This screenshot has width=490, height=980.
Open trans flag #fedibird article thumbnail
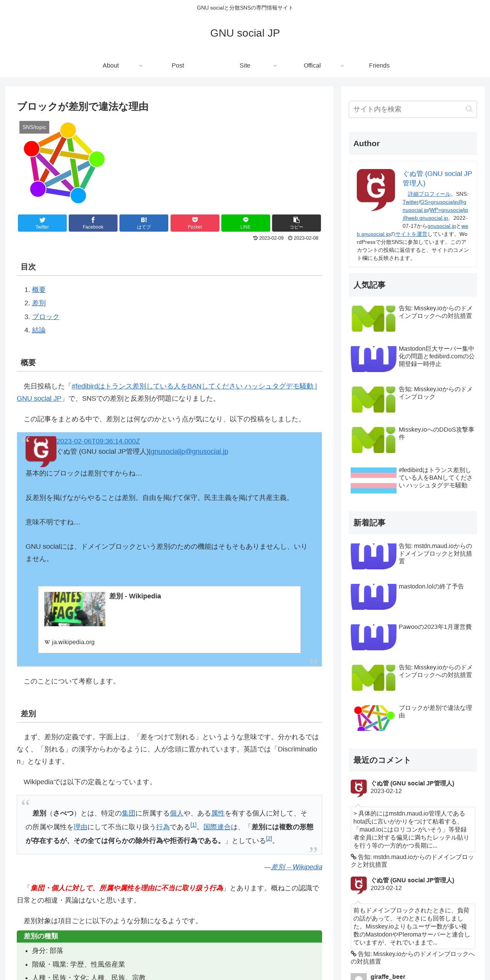pos(374,480)
